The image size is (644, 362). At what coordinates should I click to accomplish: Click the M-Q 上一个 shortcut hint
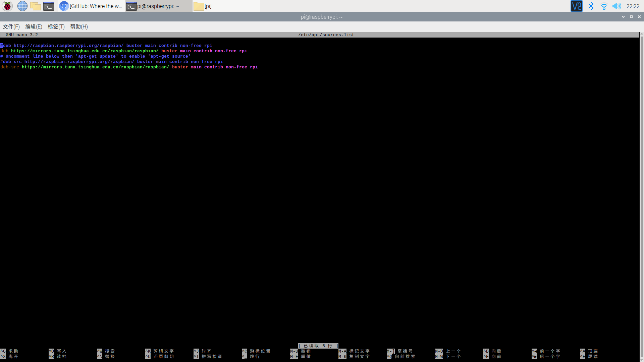click(x=448, y=351)
